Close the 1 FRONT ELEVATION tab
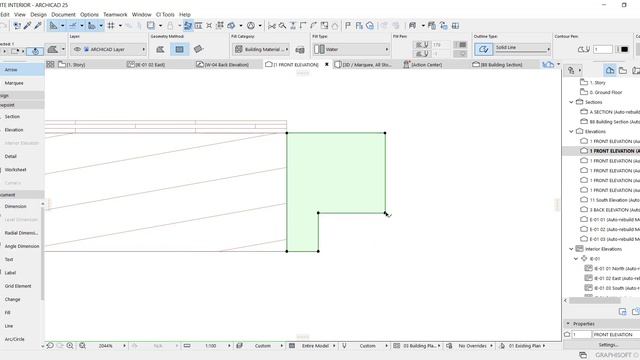640x360 pixels. (x=327, y=64)
